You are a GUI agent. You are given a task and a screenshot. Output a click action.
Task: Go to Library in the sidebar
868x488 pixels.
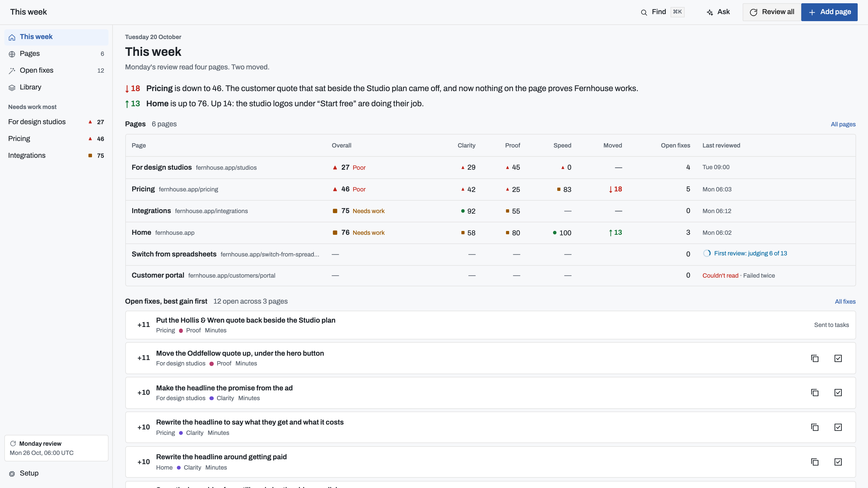click(x=56, y=87)
